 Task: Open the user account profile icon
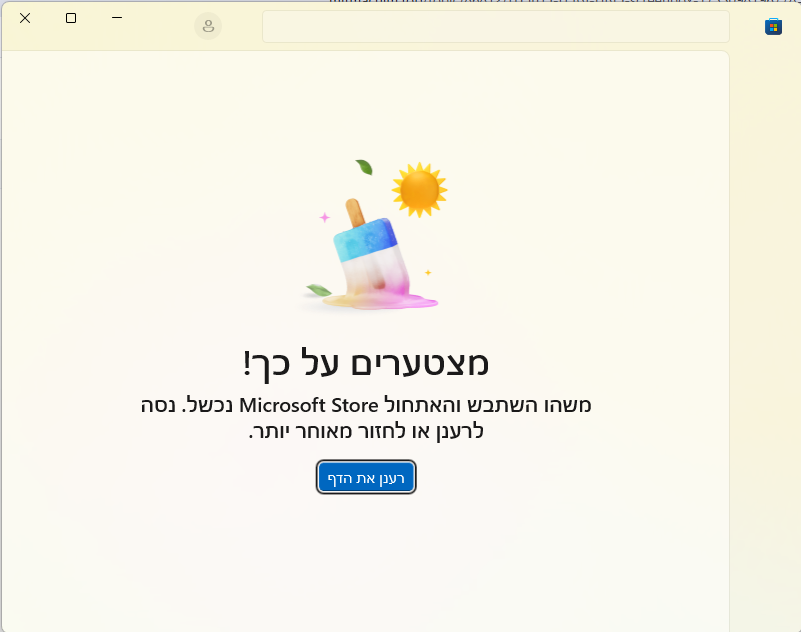pos(208,26)
